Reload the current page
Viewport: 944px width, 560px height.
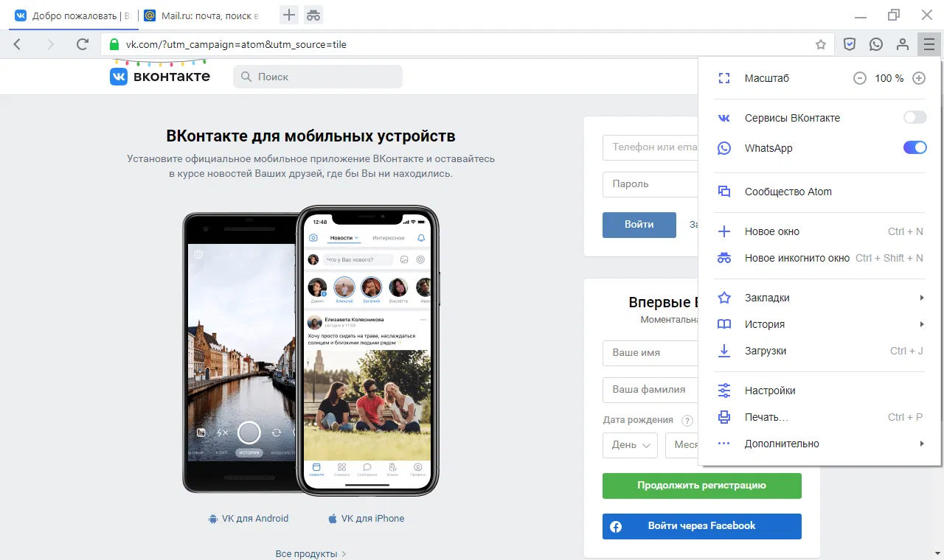click(x=83, y=44)
